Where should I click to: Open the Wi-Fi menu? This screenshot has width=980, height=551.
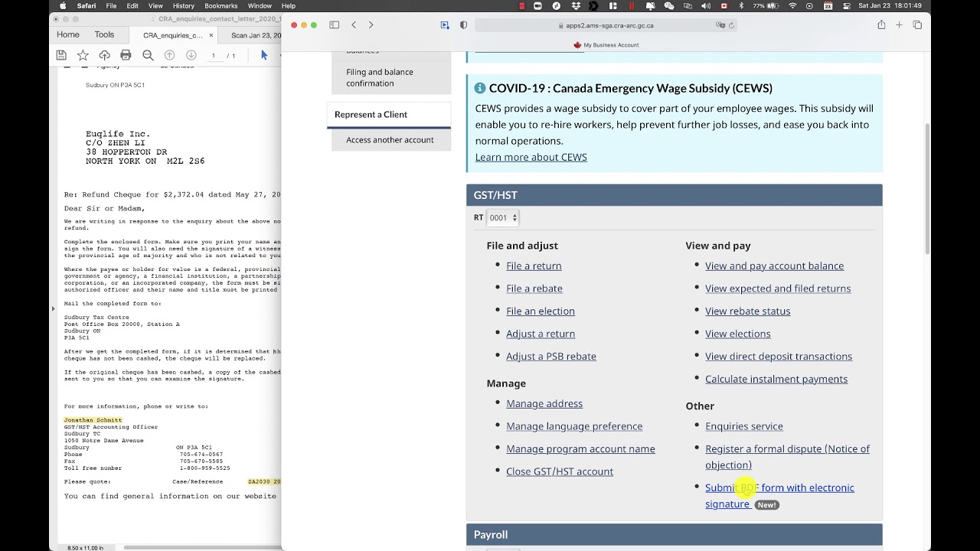(x=792, y=5)
